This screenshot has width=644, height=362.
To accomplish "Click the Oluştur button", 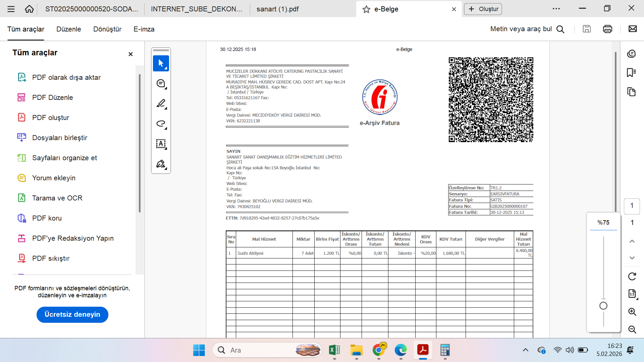I will [483, 9].
